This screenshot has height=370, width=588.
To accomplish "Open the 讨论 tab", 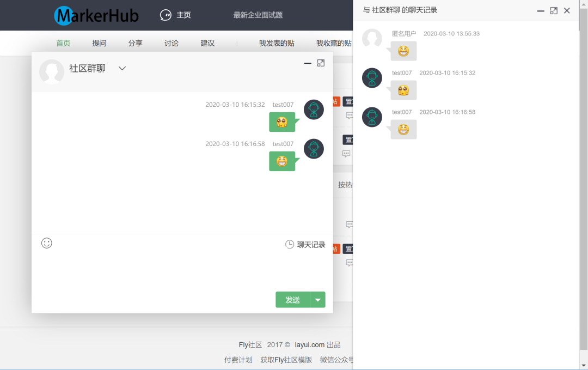I will click(x=171, y=43).
